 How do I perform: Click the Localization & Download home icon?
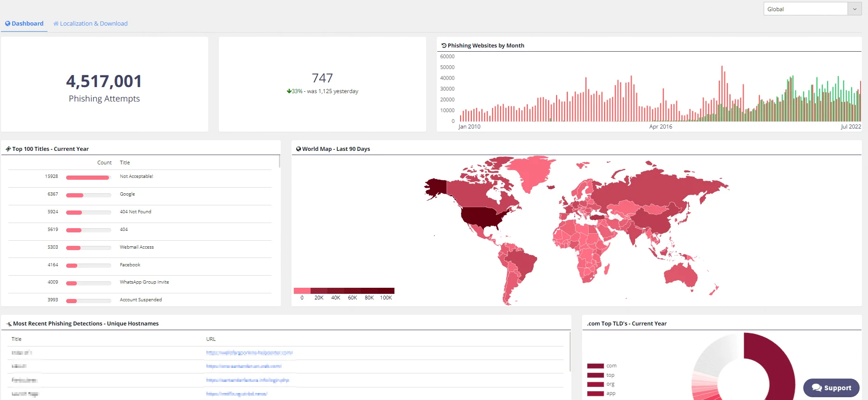(x=56, y=23)
